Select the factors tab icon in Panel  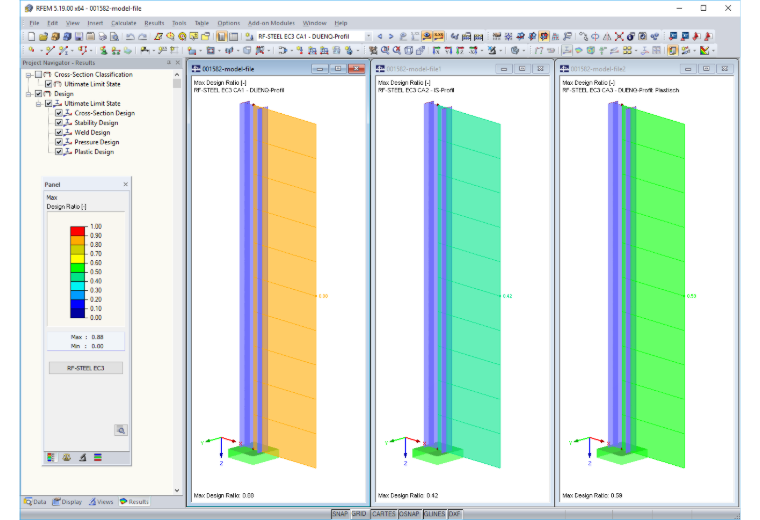pos(66,457)
